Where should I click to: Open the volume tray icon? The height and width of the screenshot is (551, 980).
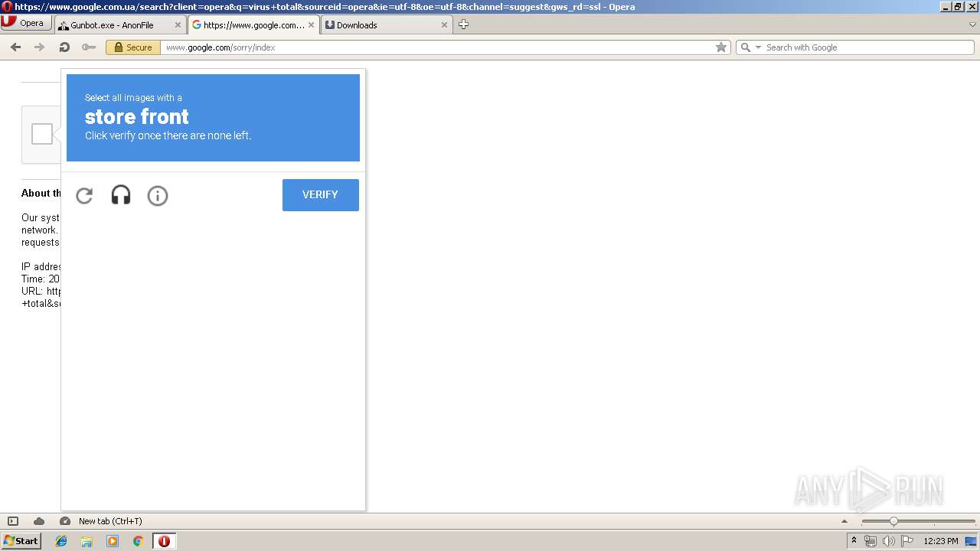pyautogui.click(x=889, y=541)
